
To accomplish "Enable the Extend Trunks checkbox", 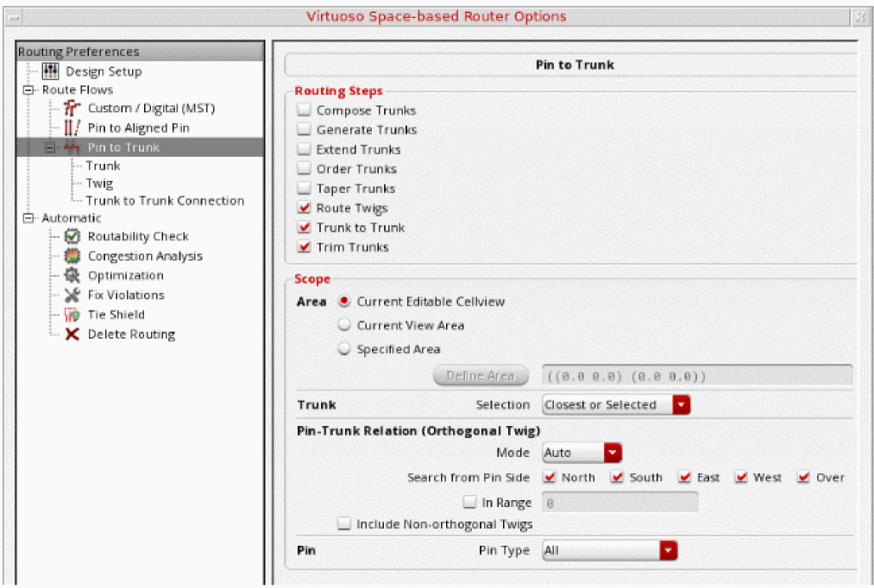I will 304,148.
